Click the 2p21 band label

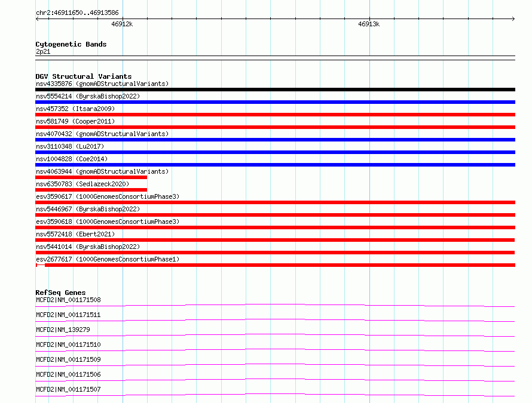pyautogui.click(x=43, y=51)
